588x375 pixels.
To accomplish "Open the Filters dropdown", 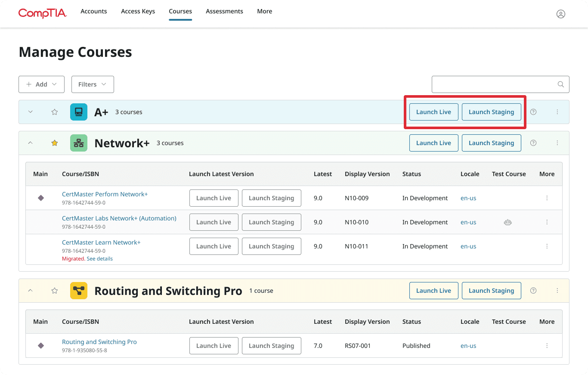I will [x=93, y=84].
